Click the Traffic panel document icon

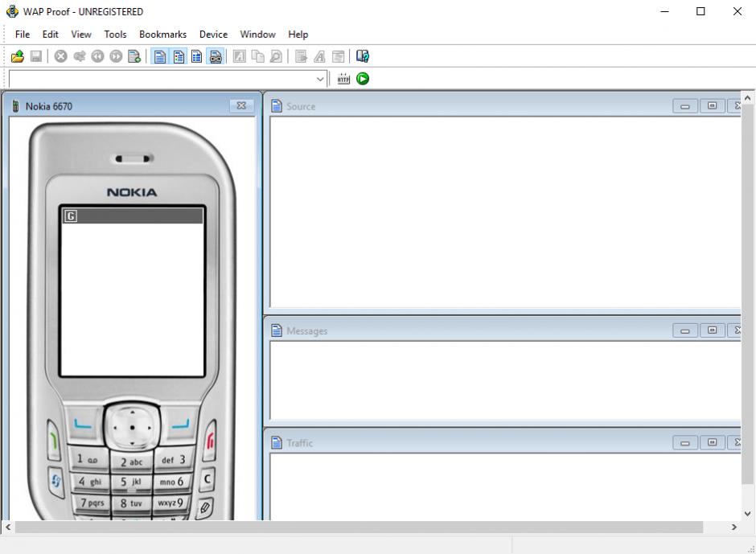[277, 442]
